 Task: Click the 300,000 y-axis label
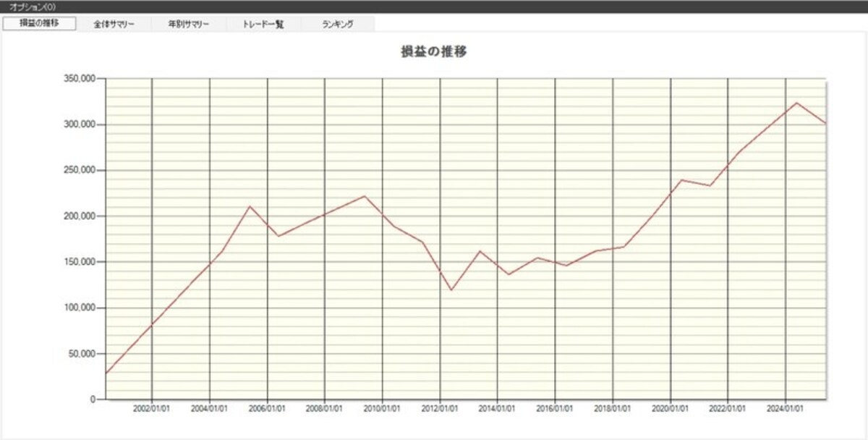pyautogui.click(x=80, y=124)
